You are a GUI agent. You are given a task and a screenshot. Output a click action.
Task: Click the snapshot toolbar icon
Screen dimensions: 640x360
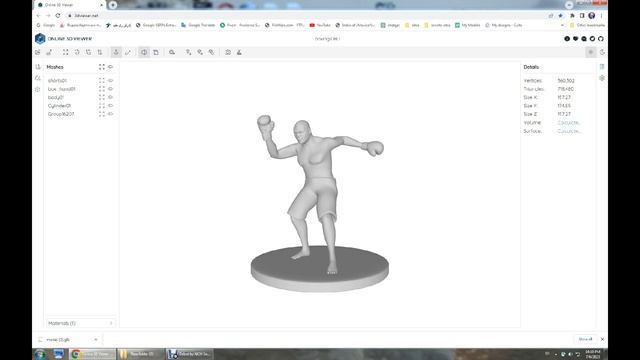228,52
